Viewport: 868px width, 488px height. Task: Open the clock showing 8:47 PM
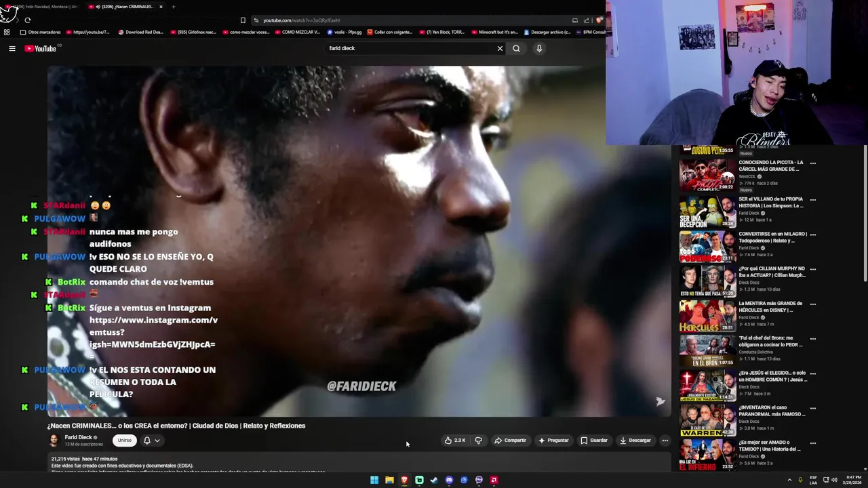pyautogui.click(x=852, y=480)
